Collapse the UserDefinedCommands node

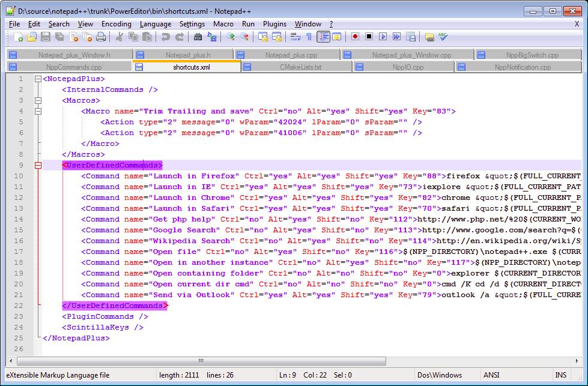37,165
